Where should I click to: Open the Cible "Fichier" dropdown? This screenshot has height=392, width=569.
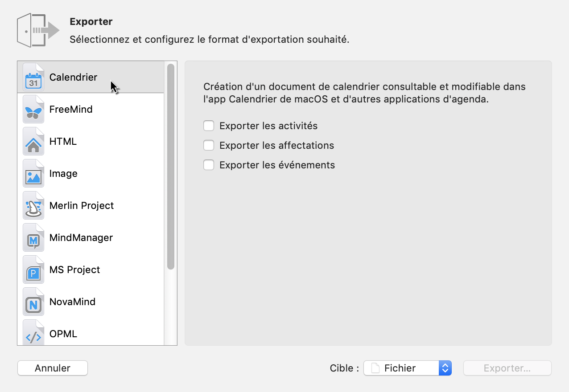(401, 368)
